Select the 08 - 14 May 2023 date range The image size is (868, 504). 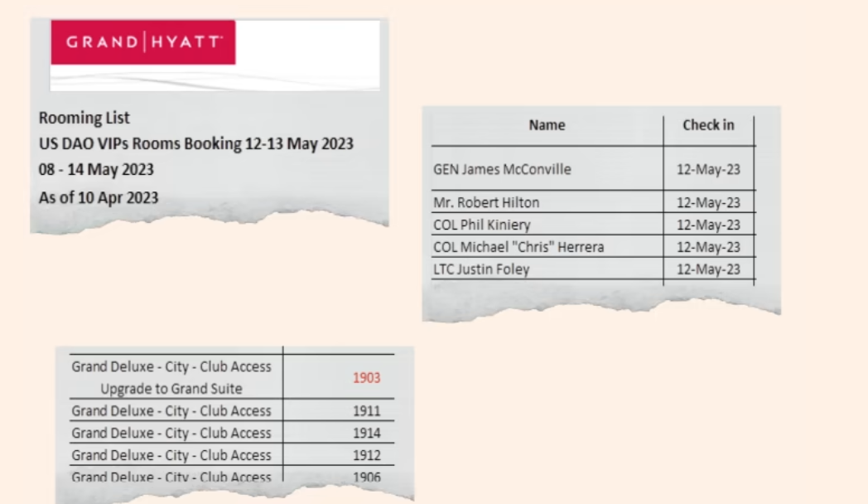[96, 171]
